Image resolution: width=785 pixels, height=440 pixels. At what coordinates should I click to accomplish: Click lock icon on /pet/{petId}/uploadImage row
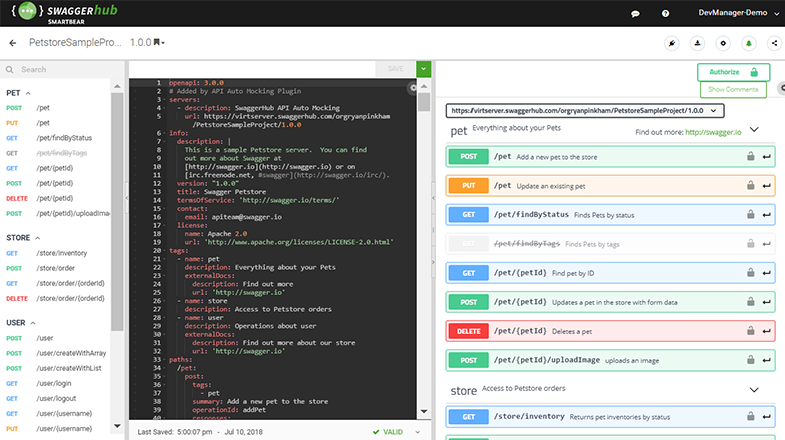[750, 359]
